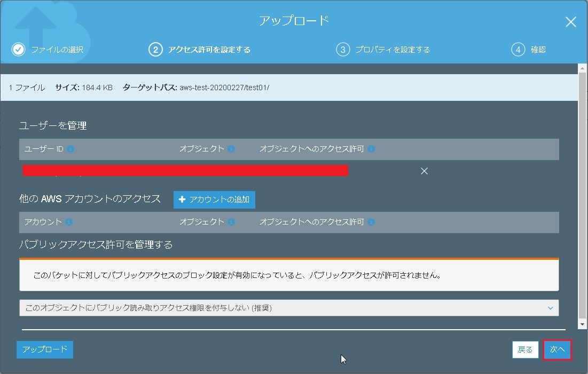Click ユーザーを管理 heading
The width and height of the screenshot is (588, 374).
(x=53, y=125)
